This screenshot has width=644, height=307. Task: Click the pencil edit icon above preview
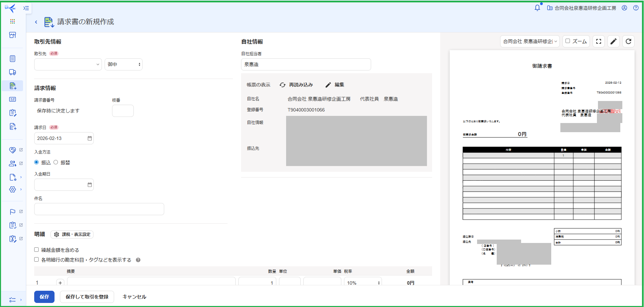pos(613,41)
